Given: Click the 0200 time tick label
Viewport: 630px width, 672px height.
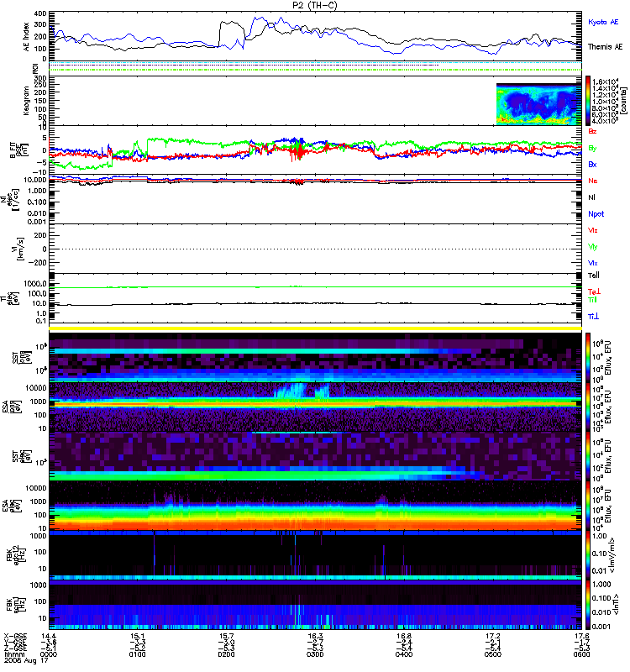Looking at the screenshot, I should click(226, 654).
